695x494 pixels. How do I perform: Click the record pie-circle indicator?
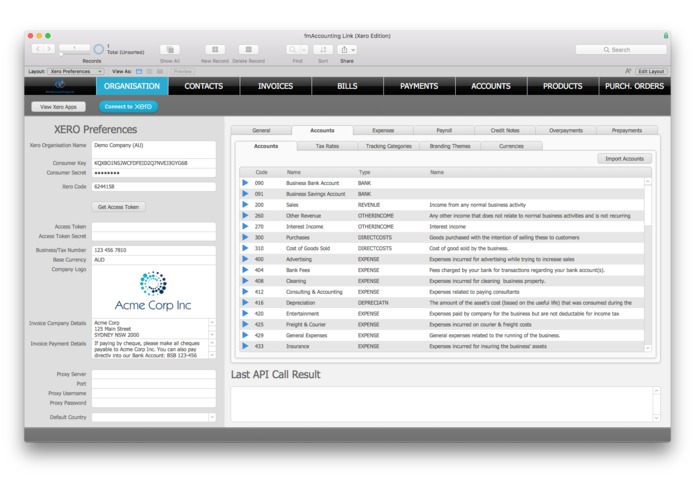click(99, 49)
